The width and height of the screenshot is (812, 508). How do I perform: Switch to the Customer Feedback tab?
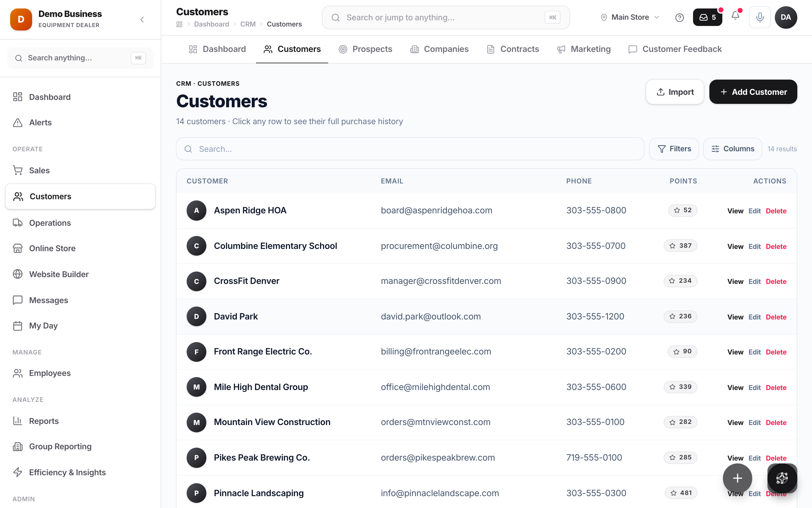pyautogui.click(x=675, y=49)
